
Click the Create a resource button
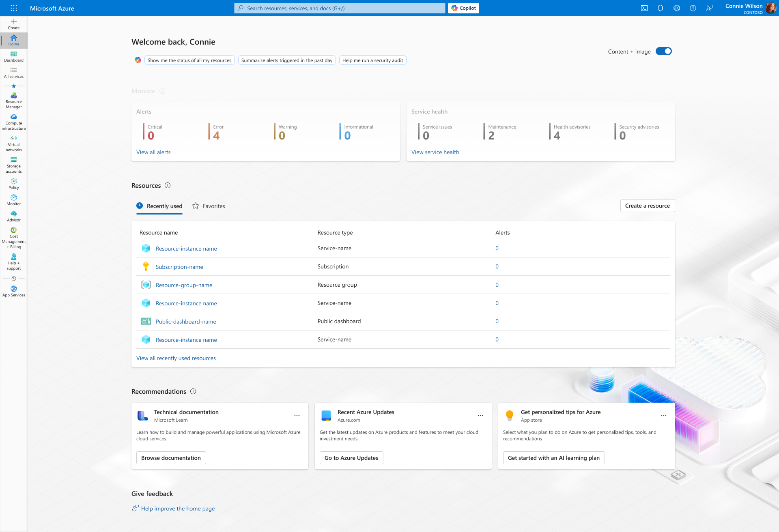(x=647, y=206)
